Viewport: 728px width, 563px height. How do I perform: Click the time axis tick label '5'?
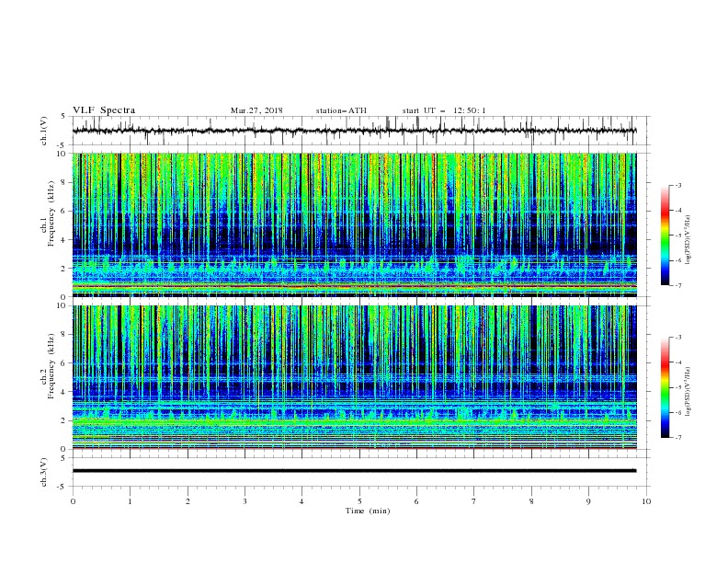tap(359, 501)
